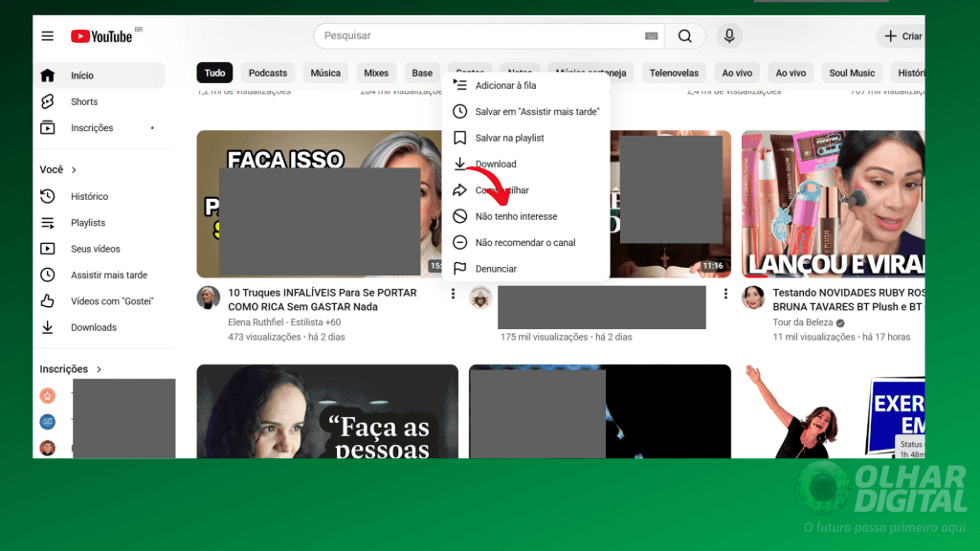Viewport: 980px width, 551px height.
Task: Open the hamburger guide menu
Action: tap(47, 36)
